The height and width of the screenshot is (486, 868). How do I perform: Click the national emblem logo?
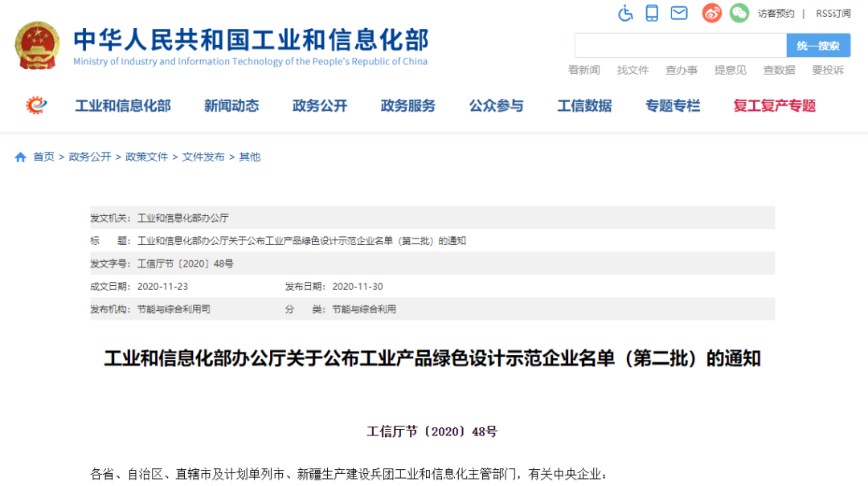tap(37, 45)
